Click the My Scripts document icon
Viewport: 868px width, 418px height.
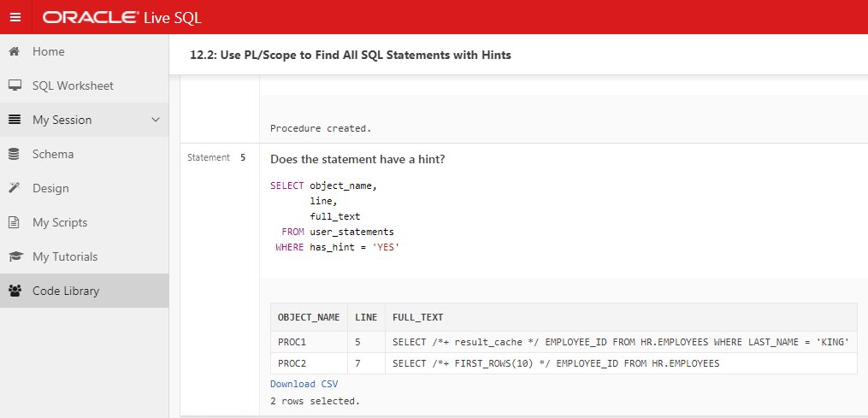click(15, 222)
